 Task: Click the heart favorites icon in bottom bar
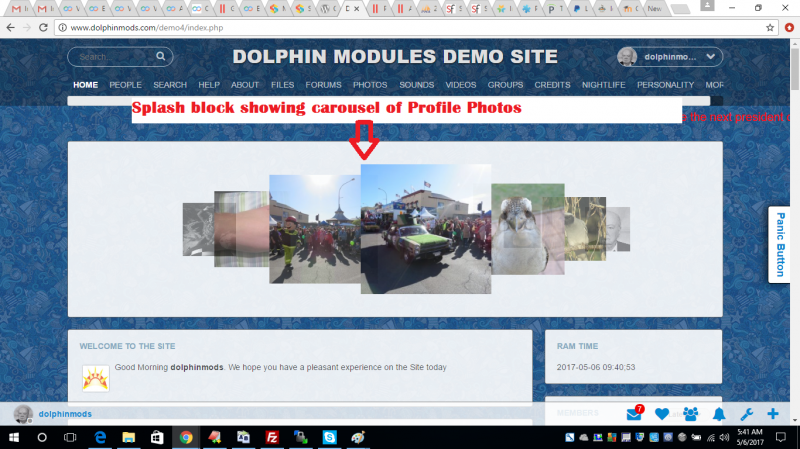pos(662,414)
